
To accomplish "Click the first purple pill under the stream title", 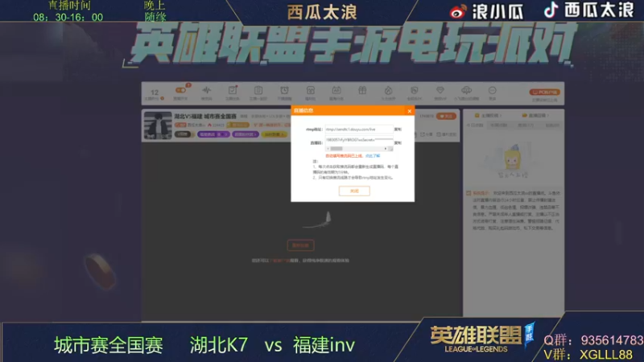I will click(213, 134).
